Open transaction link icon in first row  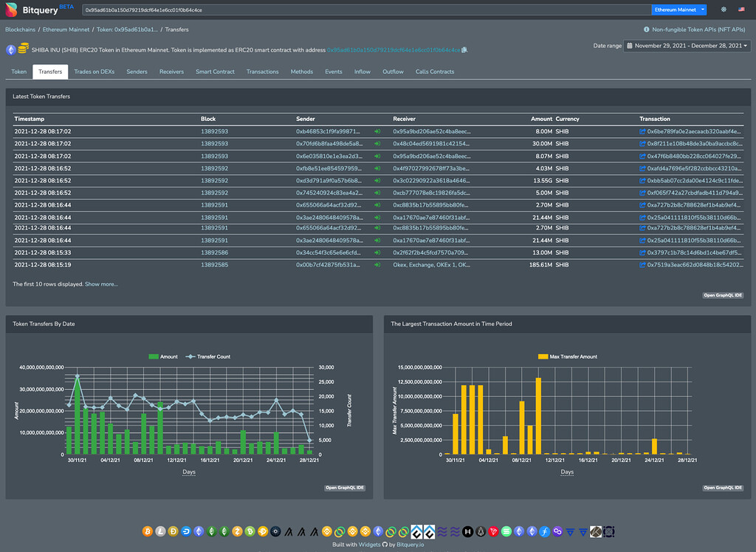pos(642,131)
